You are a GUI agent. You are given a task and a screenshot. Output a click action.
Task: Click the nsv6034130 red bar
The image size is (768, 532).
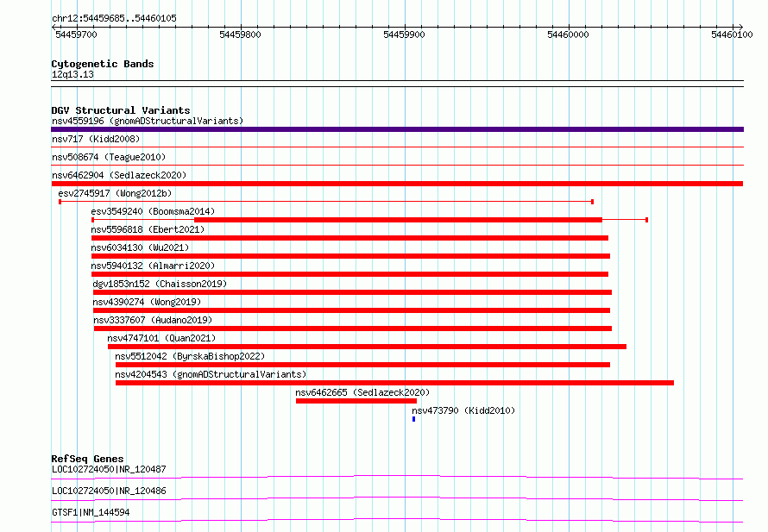[x=350, y=256]
